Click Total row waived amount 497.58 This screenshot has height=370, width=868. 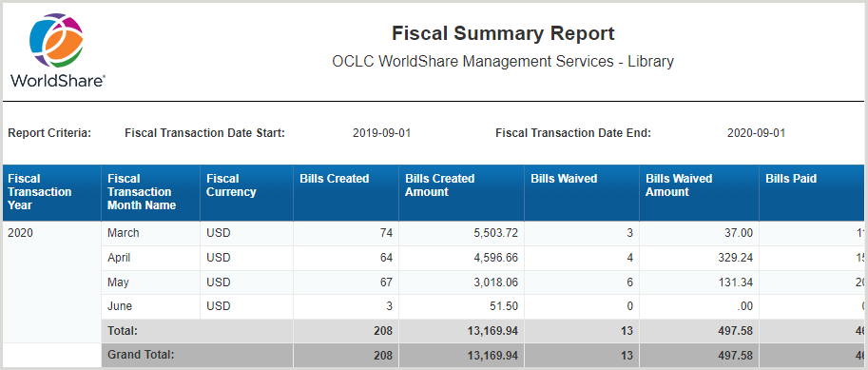(x=735, y=331)
